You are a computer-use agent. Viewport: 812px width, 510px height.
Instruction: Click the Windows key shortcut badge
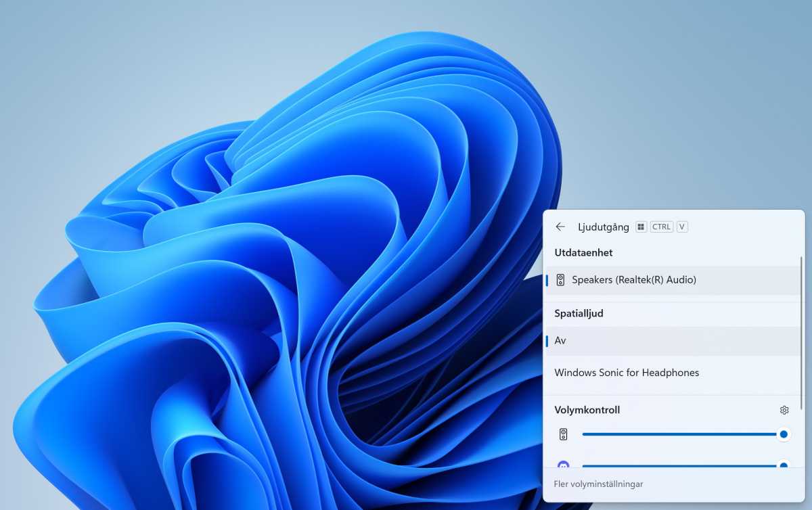tap(641, 227)
